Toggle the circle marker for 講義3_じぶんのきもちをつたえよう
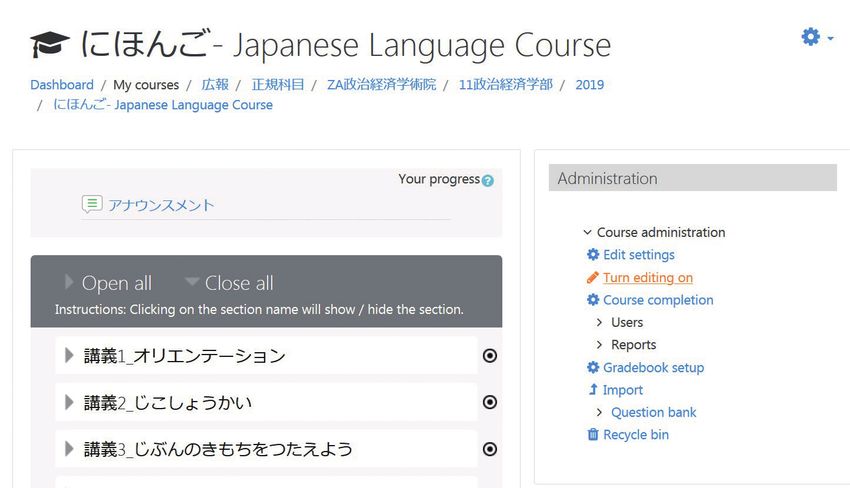 490,449
